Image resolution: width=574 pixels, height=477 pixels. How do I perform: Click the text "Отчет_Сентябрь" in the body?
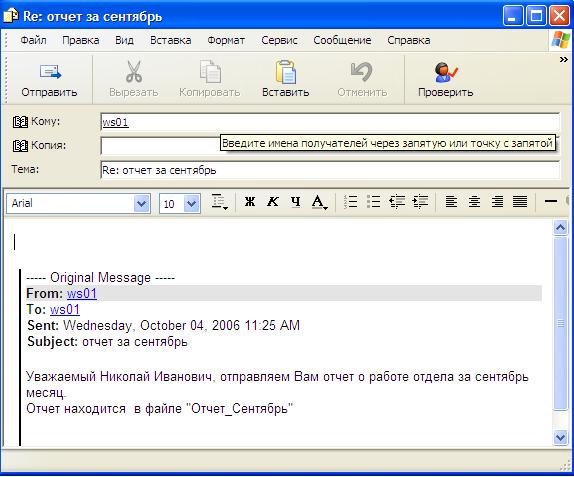click(239, 408)
